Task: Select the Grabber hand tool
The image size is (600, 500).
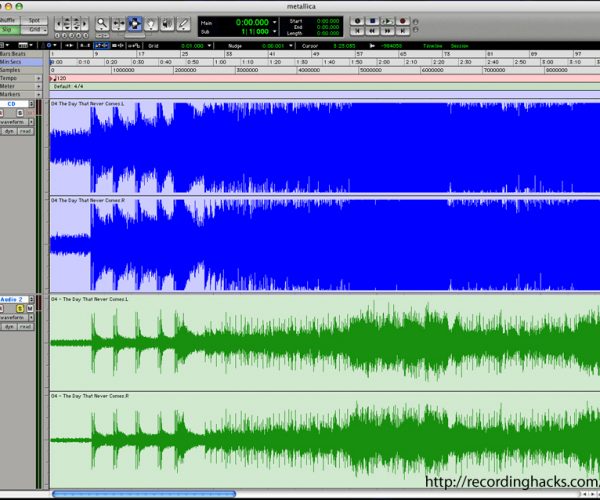Action: pyautogui.click(x=151, y=24)
